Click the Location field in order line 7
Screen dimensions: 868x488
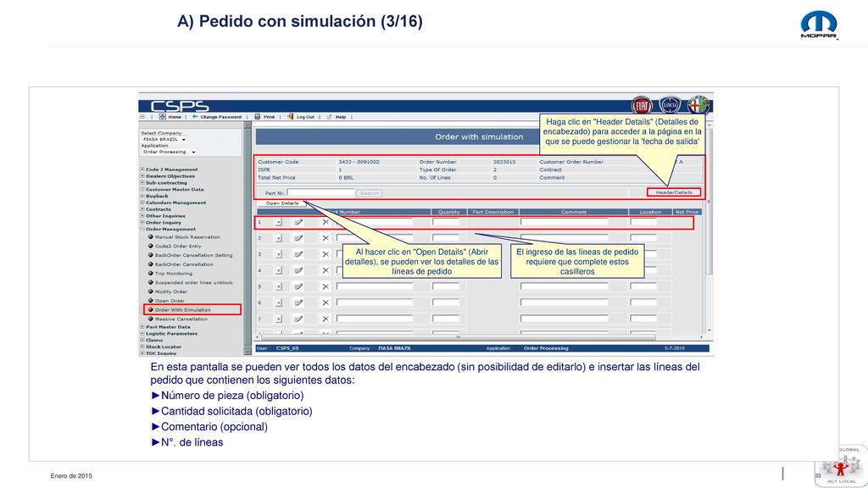coord(643,319)
